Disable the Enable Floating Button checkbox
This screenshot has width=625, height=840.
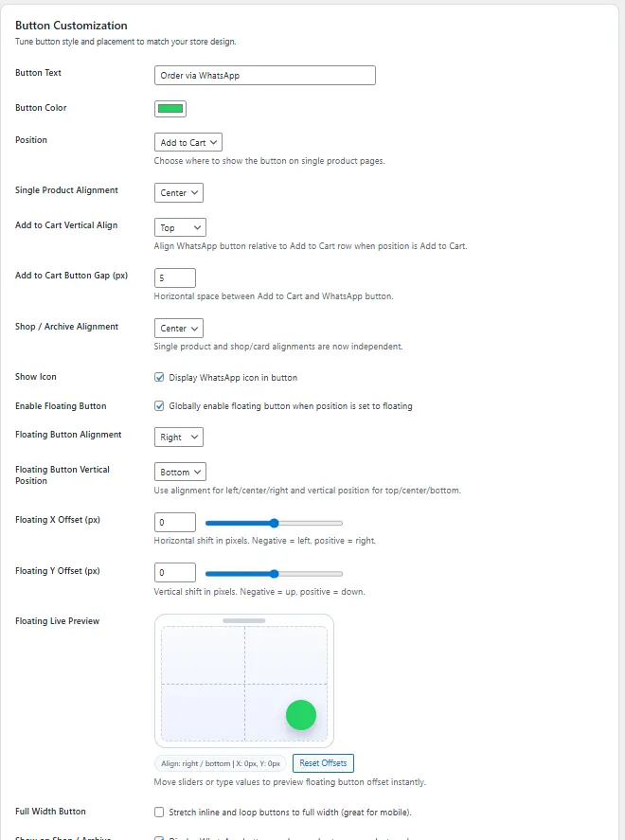[159, 406]
